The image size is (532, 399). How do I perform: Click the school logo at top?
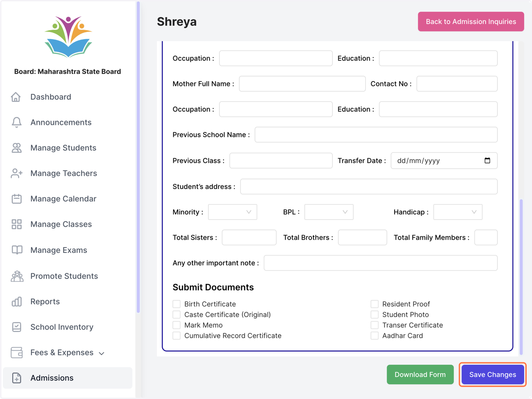click(x=68, y=37)
